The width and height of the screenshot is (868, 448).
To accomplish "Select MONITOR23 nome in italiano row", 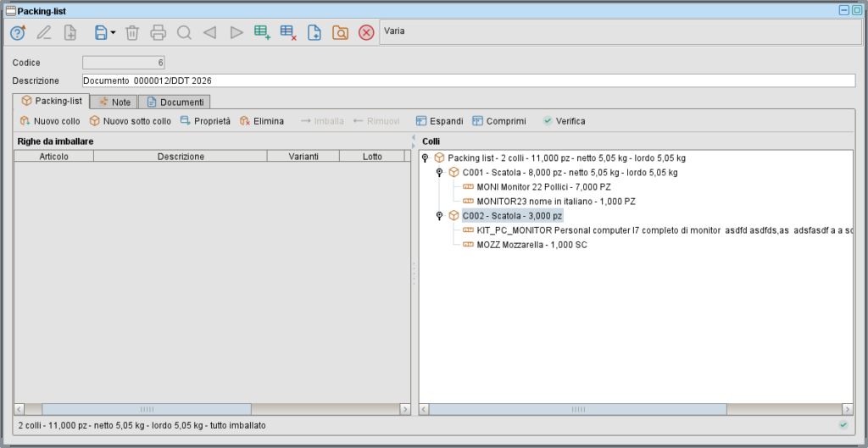I will pyautogui.click(x=556, y=202).
